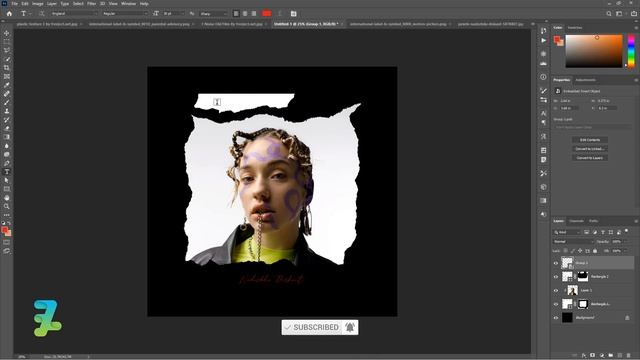The height and width of the screenshot is (360, 640).
Task: Select the Crop tool
Action: click(7, 68)
